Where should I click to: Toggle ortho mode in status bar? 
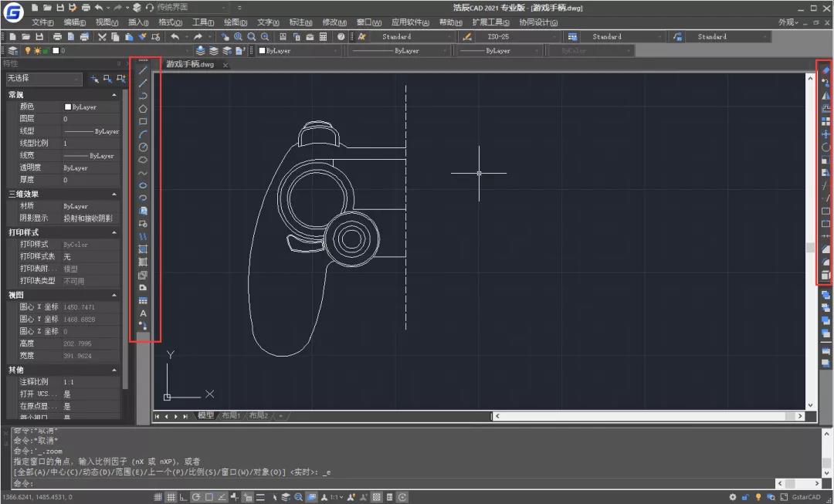[x=184, y=497]
